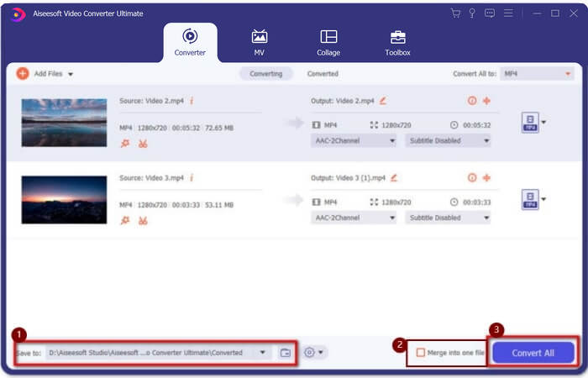Click the Output: Video 2.mp4 name
The image size is (588, 378).
pos(343,101)
